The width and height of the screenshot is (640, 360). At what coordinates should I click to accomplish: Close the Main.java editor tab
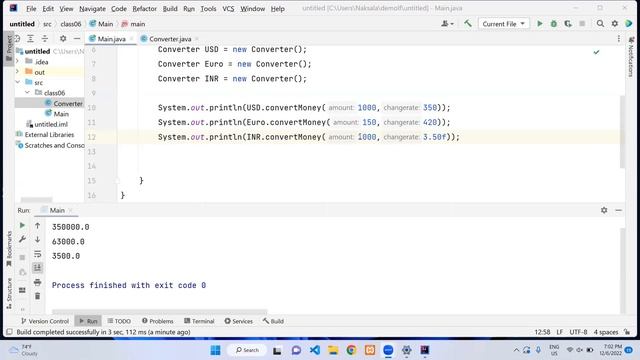pyautogui.click(x=131, y=39)
